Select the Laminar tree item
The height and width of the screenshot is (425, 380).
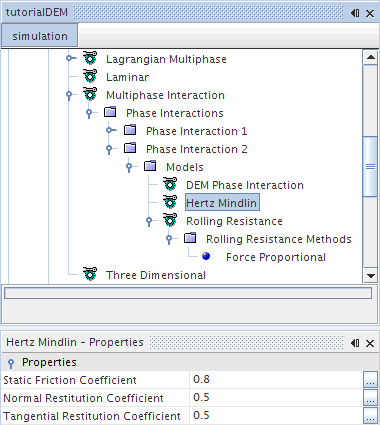pyautogui.click(x=127, y=77)
